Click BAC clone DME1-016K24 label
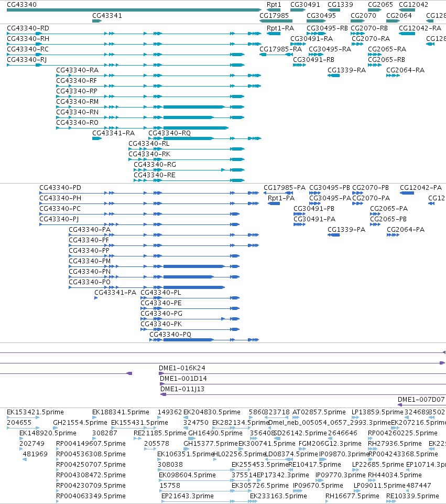 pos(182,368)
